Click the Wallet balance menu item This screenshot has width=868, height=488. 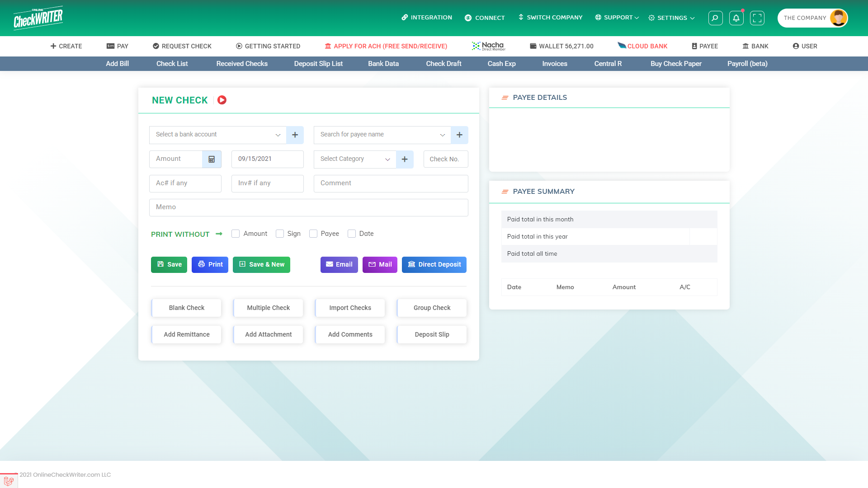coord(561,46)
